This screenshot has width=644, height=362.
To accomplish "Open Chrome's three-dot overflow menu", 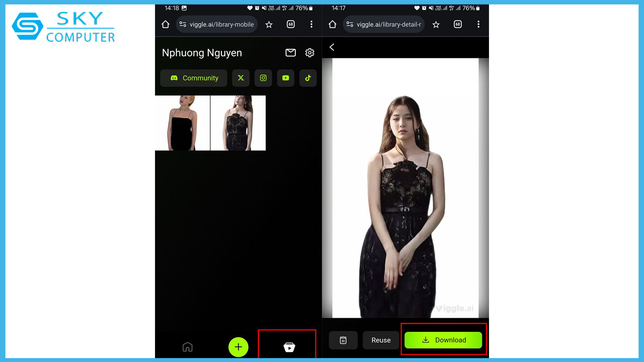I will [311, 24].
